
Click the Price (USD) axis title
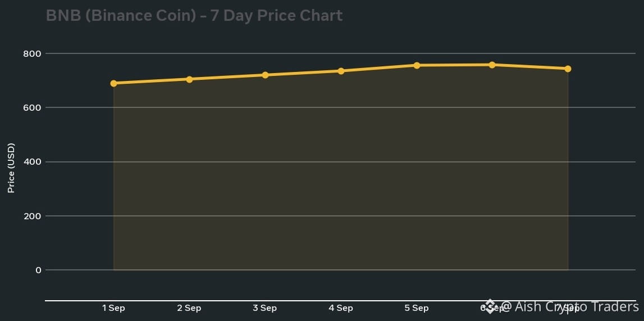click(11, 168)
